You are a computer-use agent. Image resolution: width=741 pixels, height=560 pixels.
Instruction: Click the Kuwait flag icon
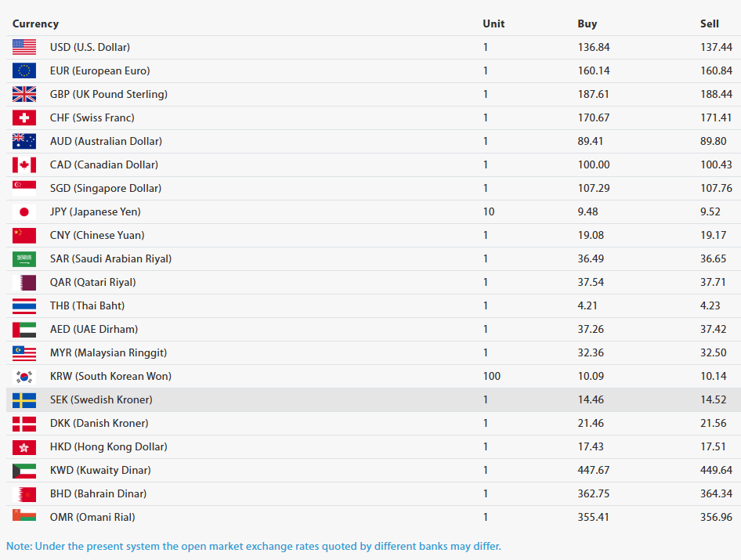pos(24,470)
